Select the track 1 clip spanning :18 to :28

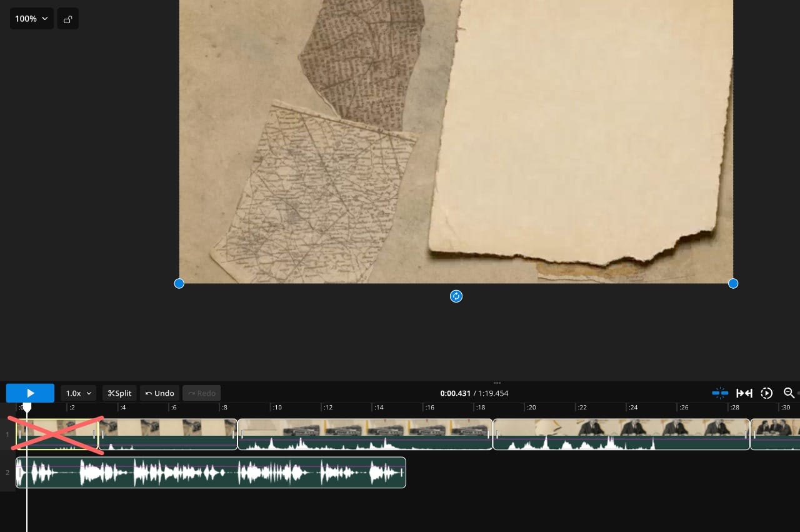coord(621,434)
